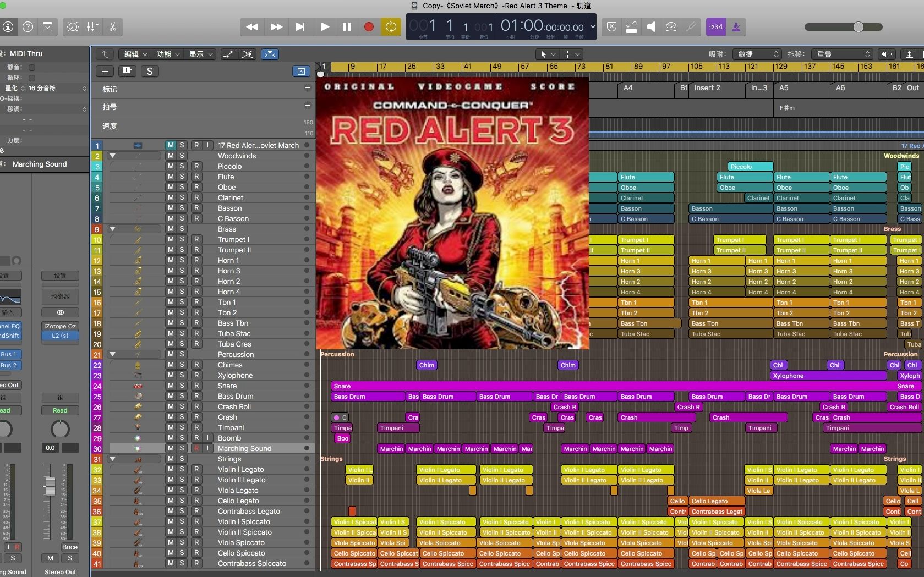Screen dimensions: 924x577
Task: Open the 量化 quantize dropdown
Action: [57, 88]
